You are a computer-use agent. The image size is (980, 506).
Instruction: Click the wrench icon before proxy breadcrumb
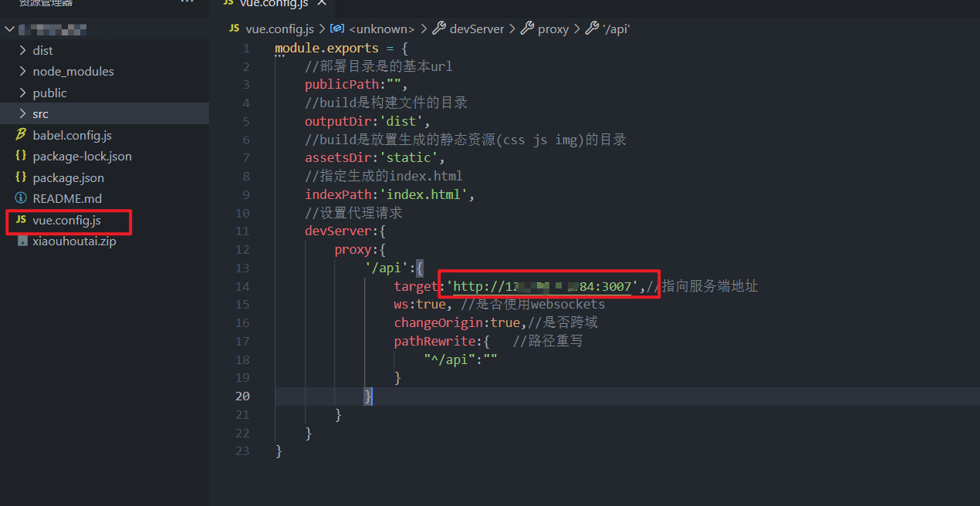pyautogui.click(x=528, y=29)
